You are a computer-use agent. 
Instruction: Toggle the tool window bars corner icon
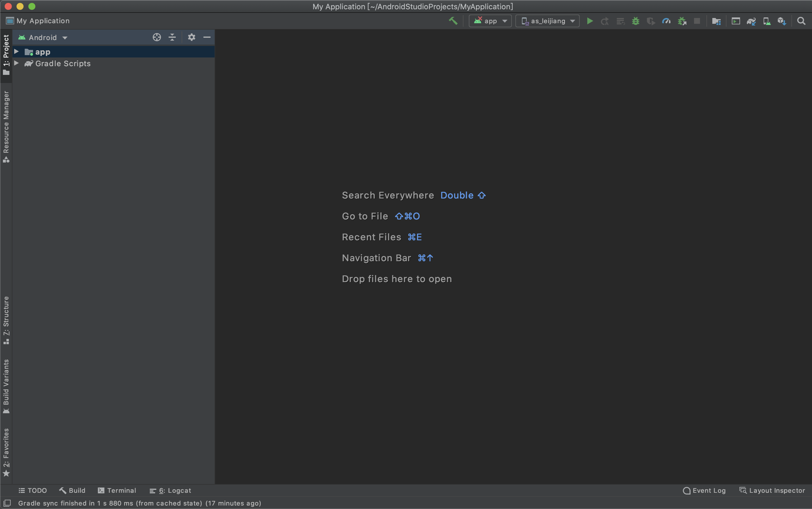8,503
